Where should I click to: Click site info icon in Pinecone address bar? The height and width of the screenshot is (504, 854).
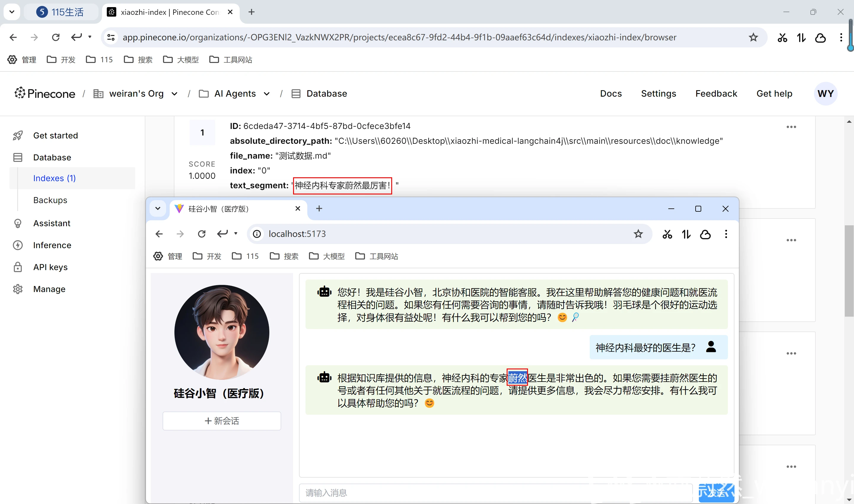[x=111, y=37]
